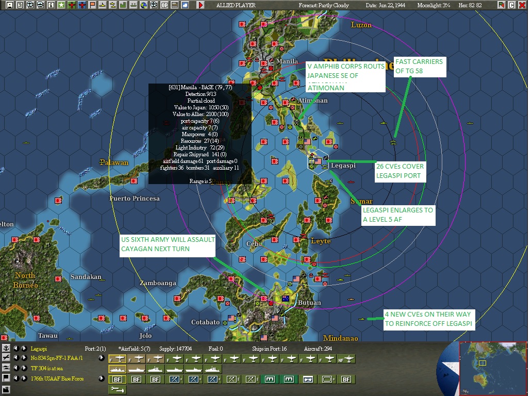Expand air unit list arrow after No.834 Sqn
This screenshot has width=532, height=396.
pos(101,358)
